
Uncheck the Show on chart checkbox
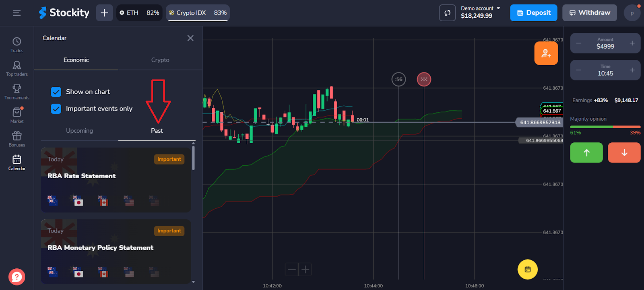(56, 92)
